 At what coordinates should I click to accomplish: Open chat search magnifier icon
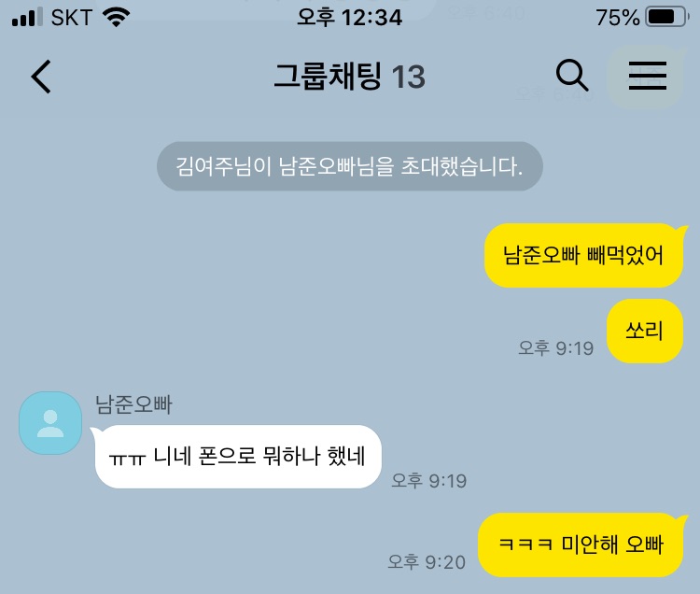(572, 76)
